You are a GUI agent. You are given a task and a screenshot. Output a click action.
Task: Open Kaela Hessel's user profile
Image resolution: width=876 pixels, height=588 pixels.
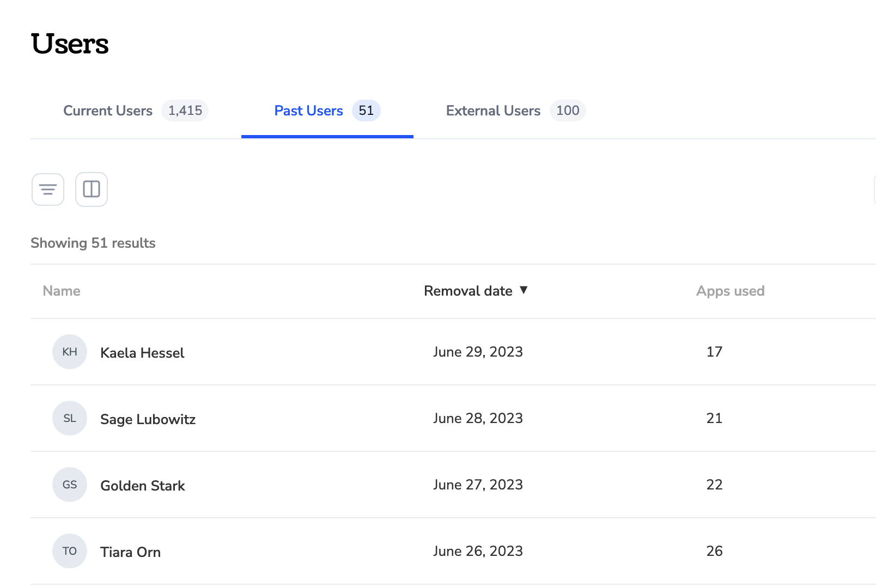coord(142,353)
